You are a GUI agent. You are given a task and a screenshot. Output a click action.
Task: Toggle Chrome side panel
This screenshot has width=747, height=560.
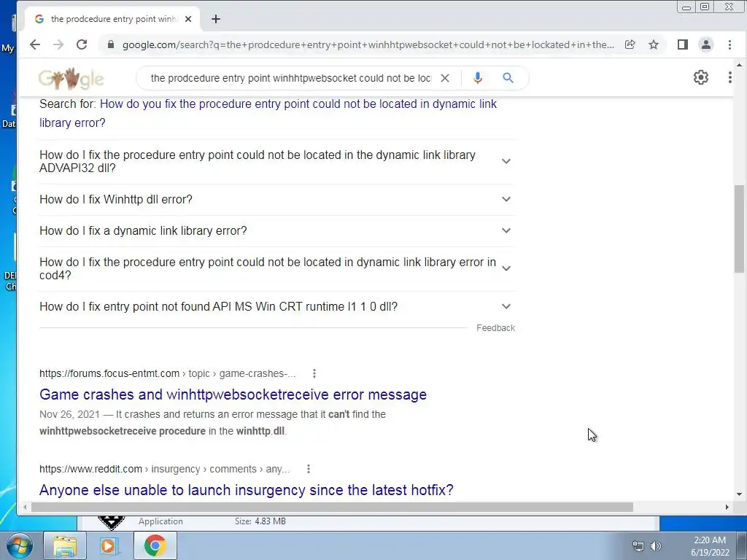[683, 44]
